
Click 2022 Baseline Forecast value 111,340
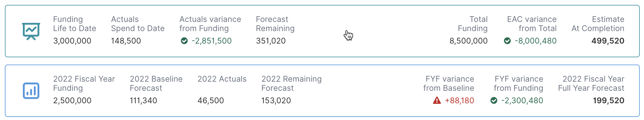coord(143,101)
